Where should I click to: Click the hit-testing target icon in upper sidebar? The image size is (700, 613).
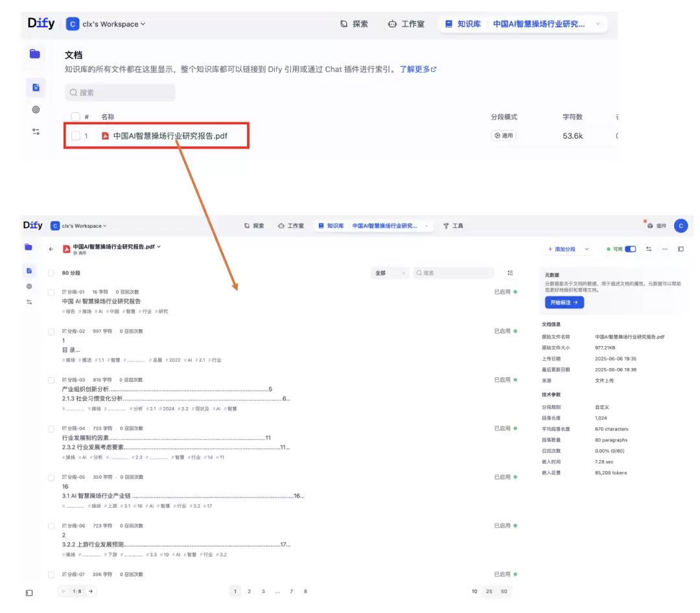[36, 110]
